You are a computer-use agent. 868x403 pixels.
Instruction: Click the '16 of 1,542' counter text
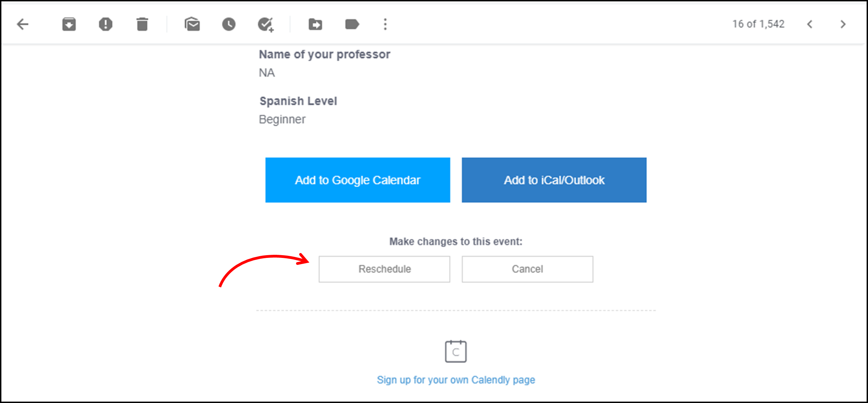[x=758, y=24]
